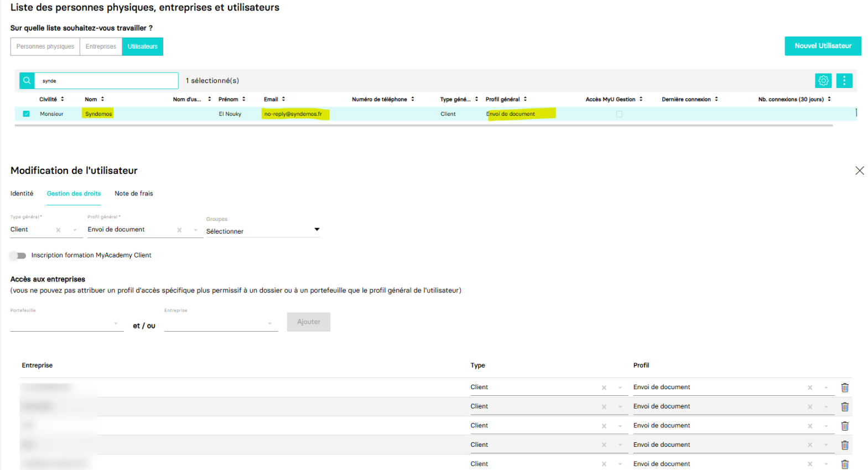Clear the Type général Client value
This screenshot has height=470, width=868.
(x=58, y=230)
